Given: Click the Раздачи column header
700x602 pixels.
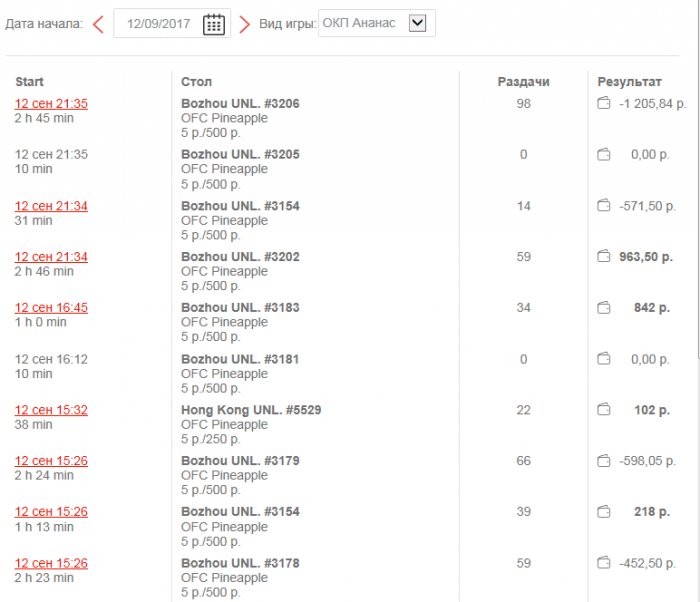Looking at the screenshot, I should point(523,82).
